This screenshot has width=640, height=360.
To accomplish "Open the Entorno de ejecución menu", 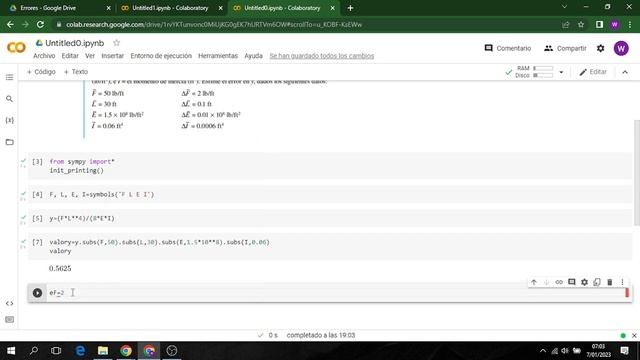I will coord(161,56).
